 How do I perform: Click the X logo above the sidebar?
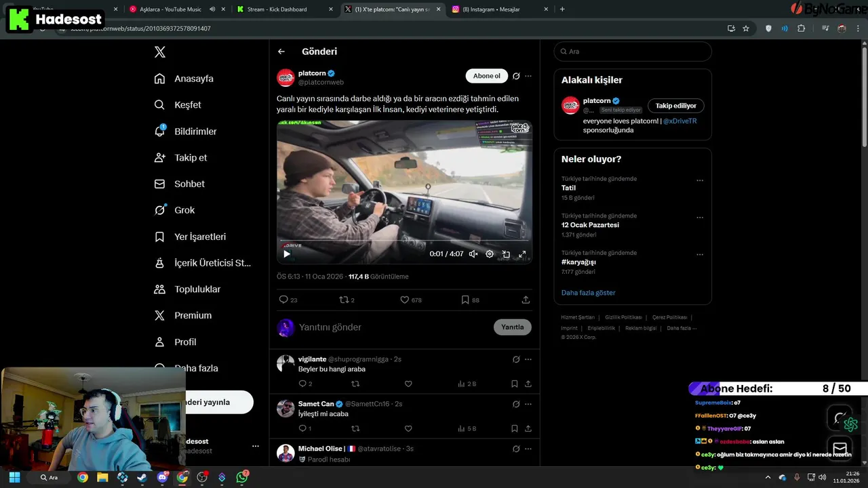(159, 52)
